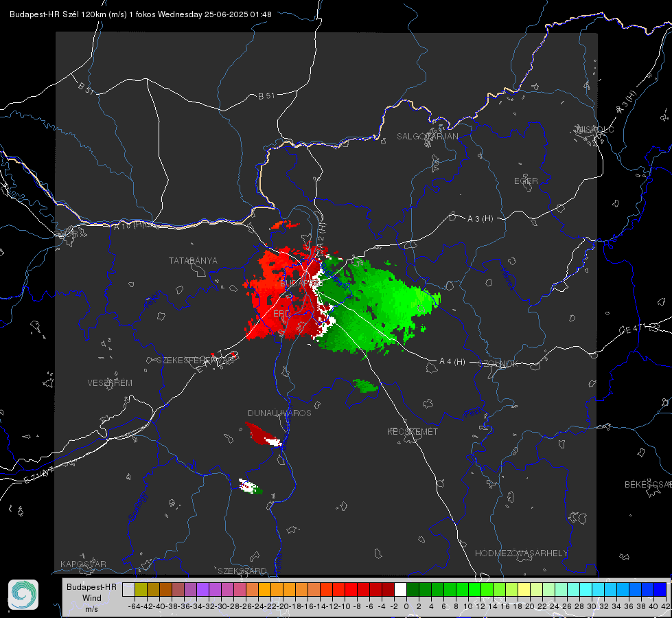Click the BÉKÉSCSABA label at right edge
Image resolution: width=672 pixels, height=618 pixels.
(x=648, y=484)
